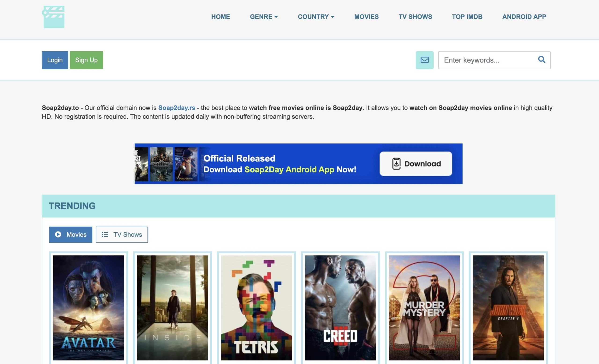Image resolution: width=599 pixels, height=364 pixels.
Task: Click the list icon on TV Shows tab
Action: 105,234
